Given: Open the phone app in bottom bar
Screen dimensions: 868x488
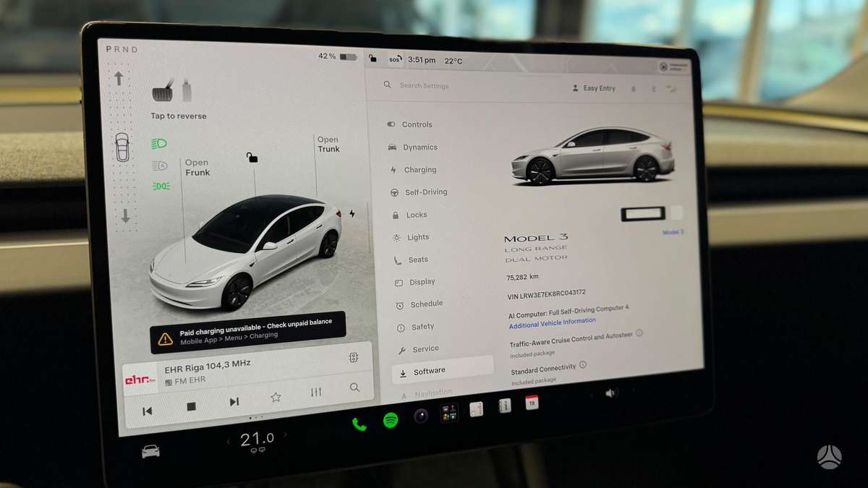Looking at the screenshot, I should 359,424.
